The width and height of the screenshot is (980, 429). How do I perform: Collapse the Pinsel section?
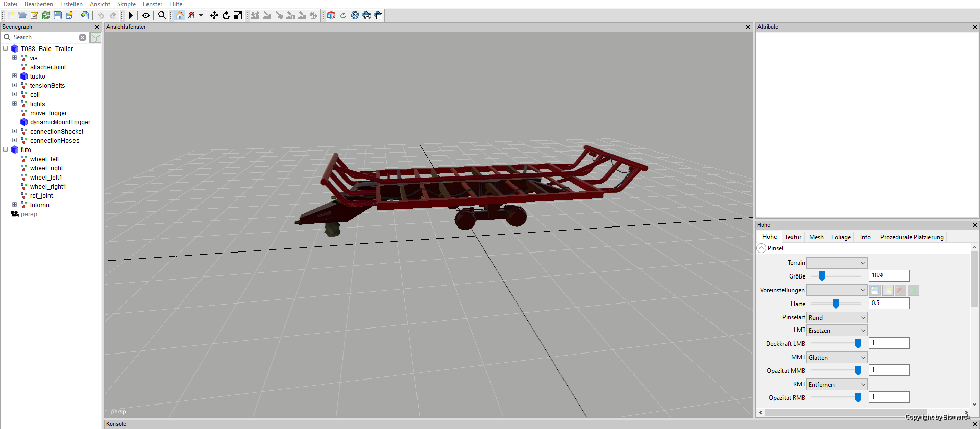762,248
